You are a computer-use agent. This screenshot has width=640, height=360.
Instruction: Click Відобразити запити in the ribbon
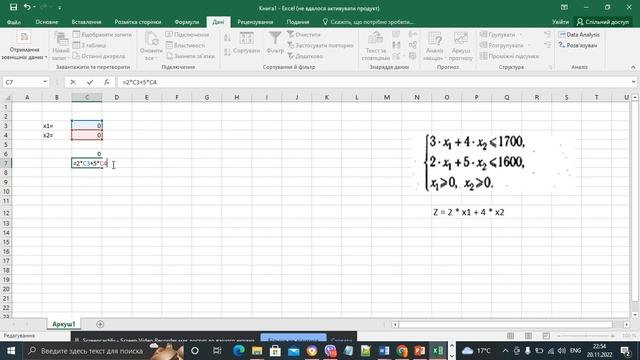pyautogui.click(x=102, y=35)
